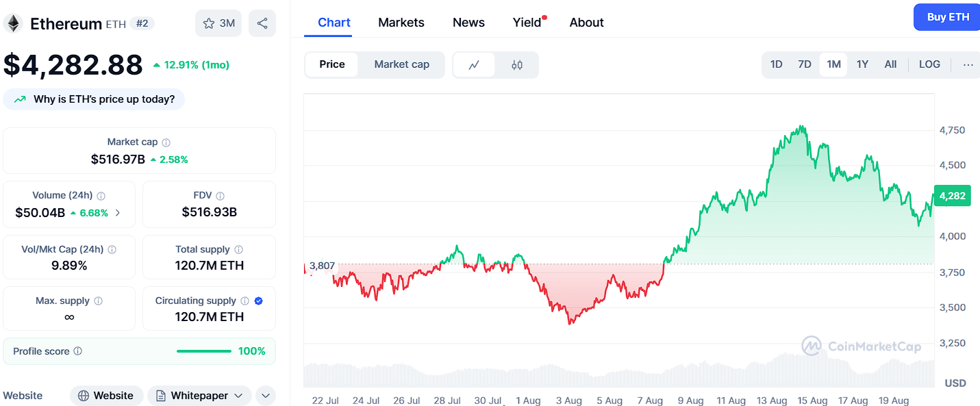Click the share icon button
The width and height of the screenshot is (980, 406).
262,23
